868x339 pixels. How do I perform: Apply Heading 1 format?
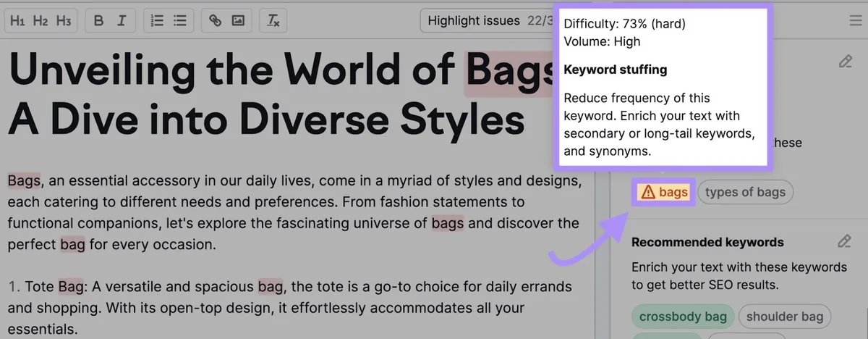(x=18, y=21)
